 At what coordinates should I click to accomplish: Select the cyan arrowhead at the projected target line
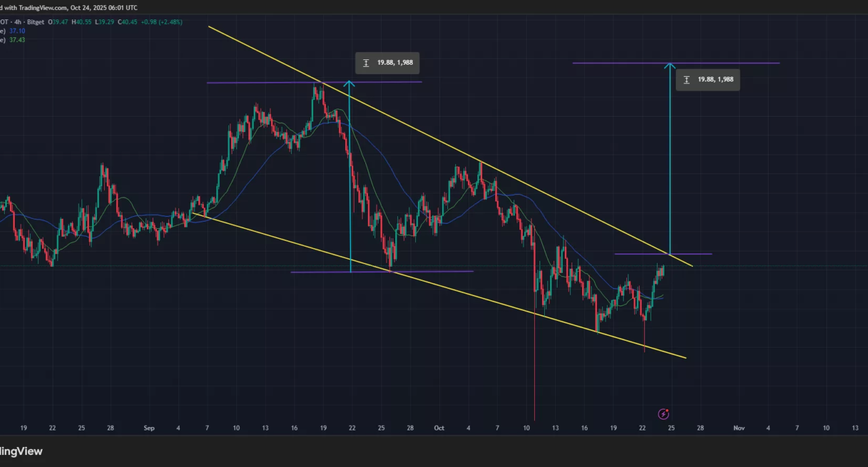(670, 66)
